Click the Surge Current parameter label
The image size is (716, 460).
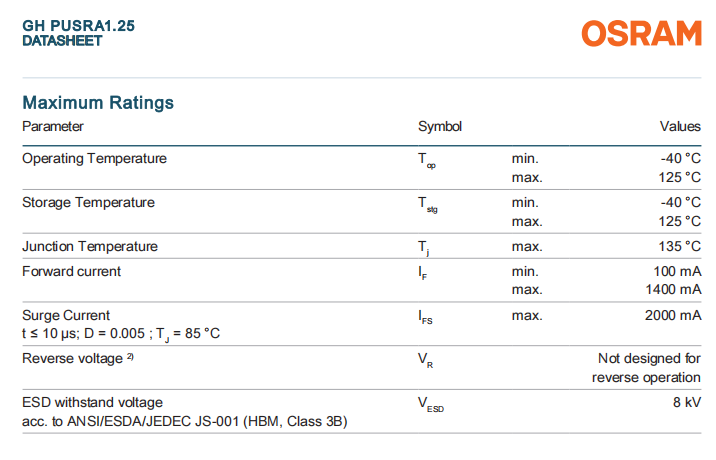tap(66, 315)
